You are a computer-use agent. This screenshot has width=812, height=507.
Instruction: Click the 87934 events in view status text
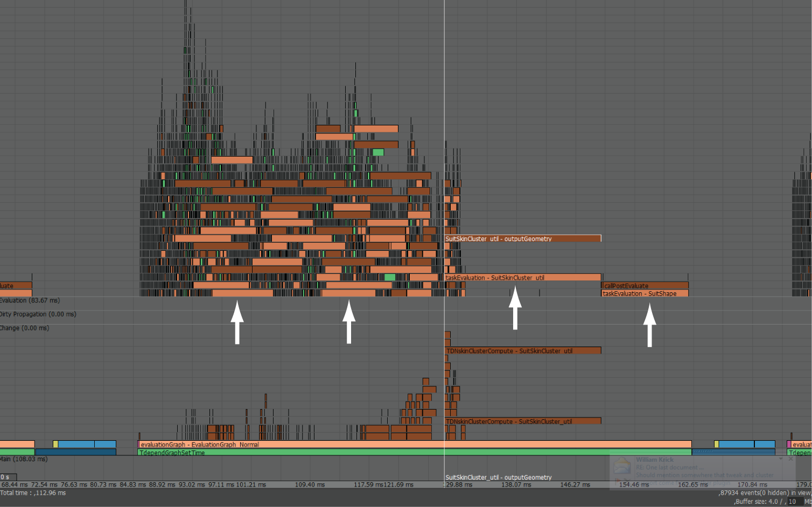(765, 492)
